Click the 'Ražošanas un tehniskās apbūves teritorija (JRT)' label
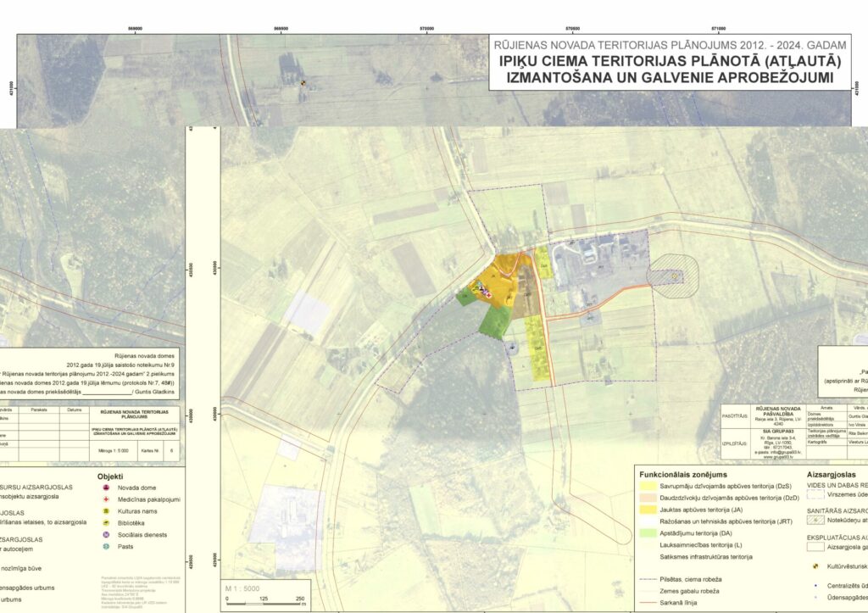The height and width of the screenshot is (613, 868). (726, 521)
